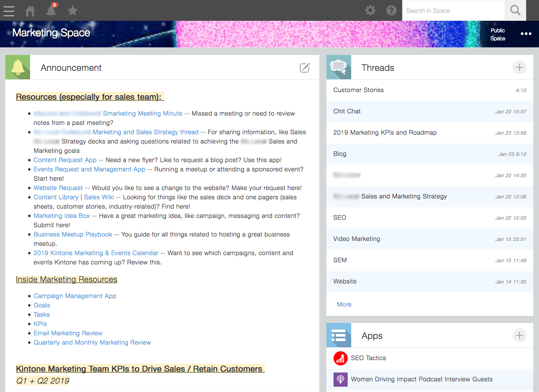
Task: Open Women Driving Impact Podcast app
Action: pyautogui.click(x=421, y=379)
